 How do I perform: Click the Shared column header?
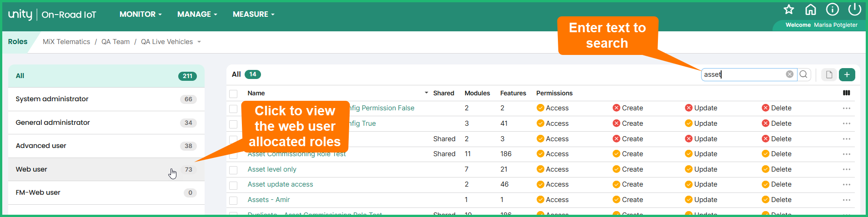tap(444, 93)
